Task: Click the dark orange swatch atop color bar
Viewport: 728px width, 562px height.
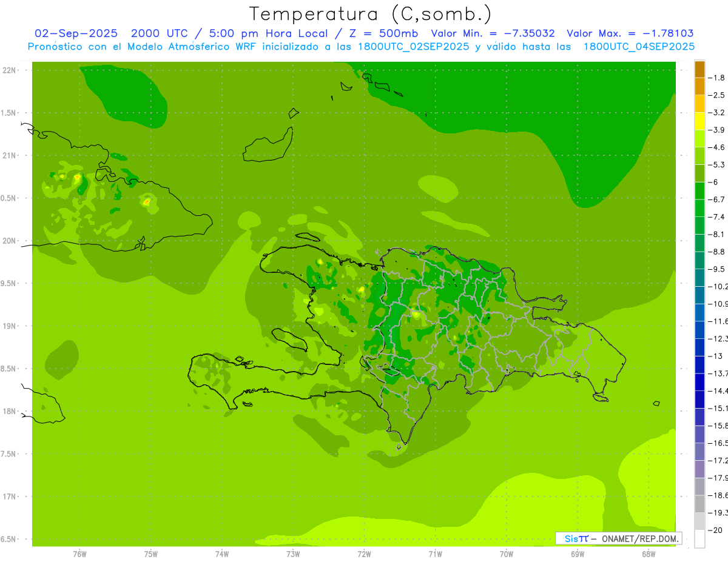Action: click(x=699, y=69)
